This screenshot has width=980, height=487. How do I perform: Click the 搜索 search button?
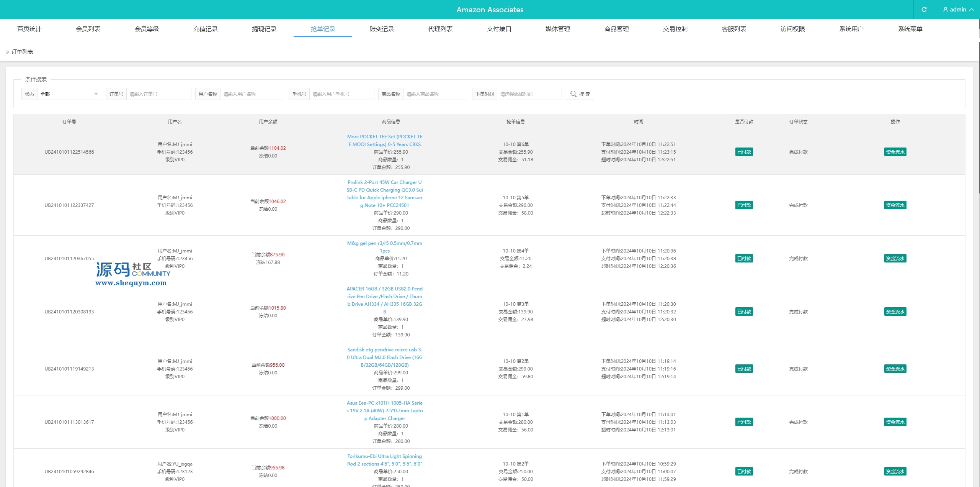(x=580, y=94)
